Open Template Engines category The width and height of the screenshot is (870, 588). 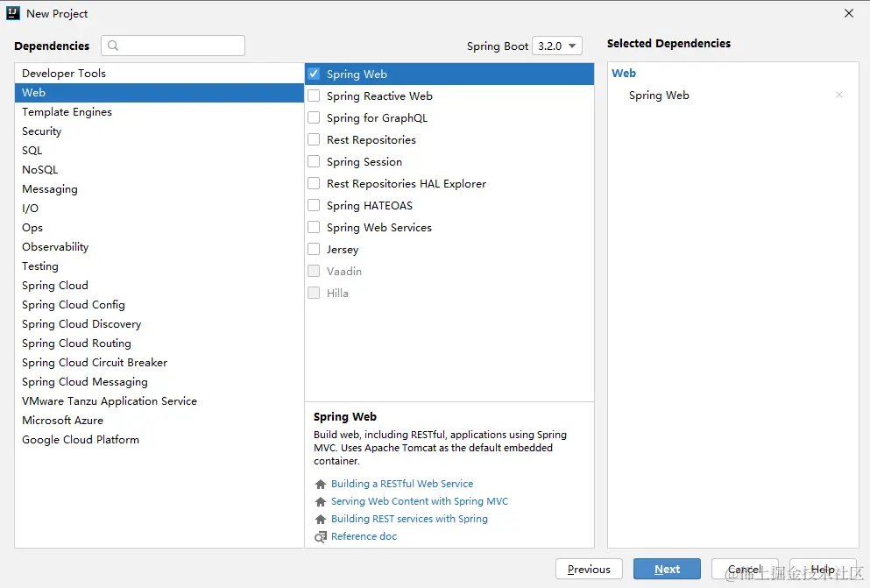click(159, 112)
